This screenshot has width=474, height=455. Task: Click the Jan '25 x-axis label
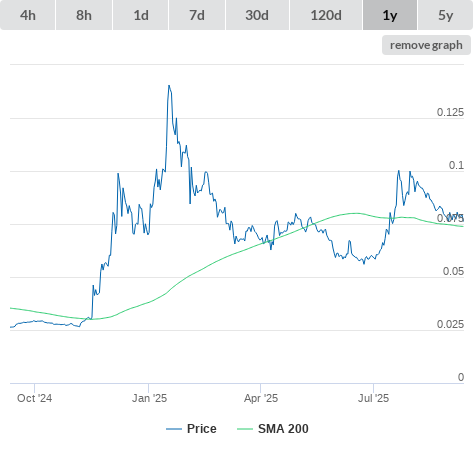click(x=149, y=398)
